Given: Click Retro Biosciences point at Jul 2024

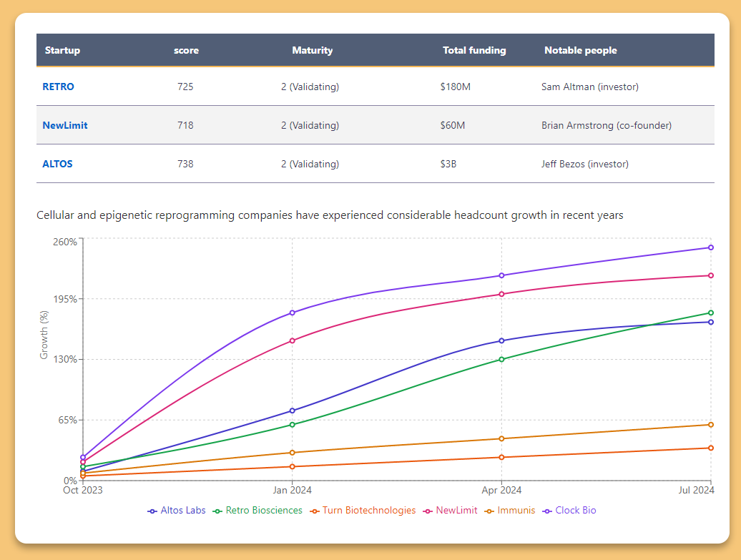Looking at the screenshot, I should pyautogui.click(x=711, y=313).
